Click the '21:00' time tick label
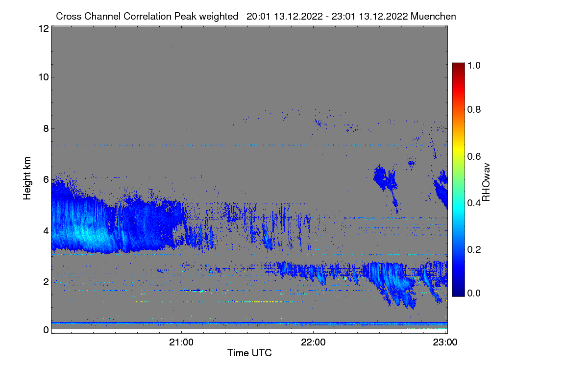Screen dimensions: 588x392 (x=182, y=342)
